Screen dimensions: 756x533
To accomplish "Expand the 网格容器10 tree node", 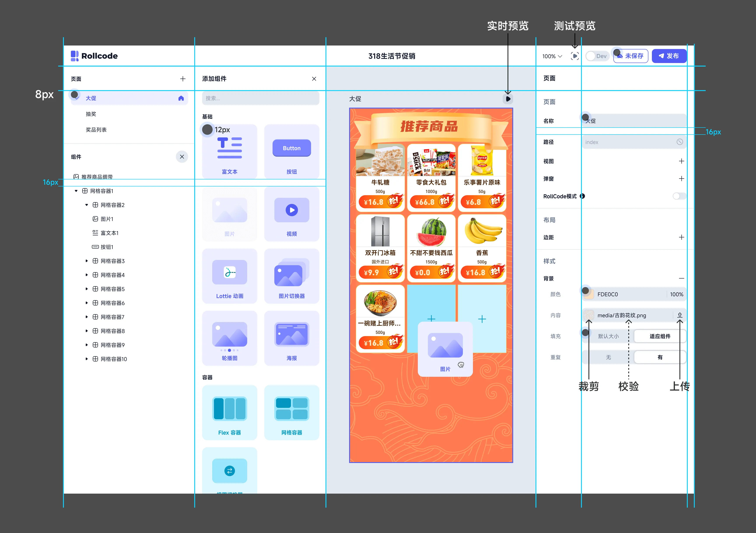I will tap(87, 359).
